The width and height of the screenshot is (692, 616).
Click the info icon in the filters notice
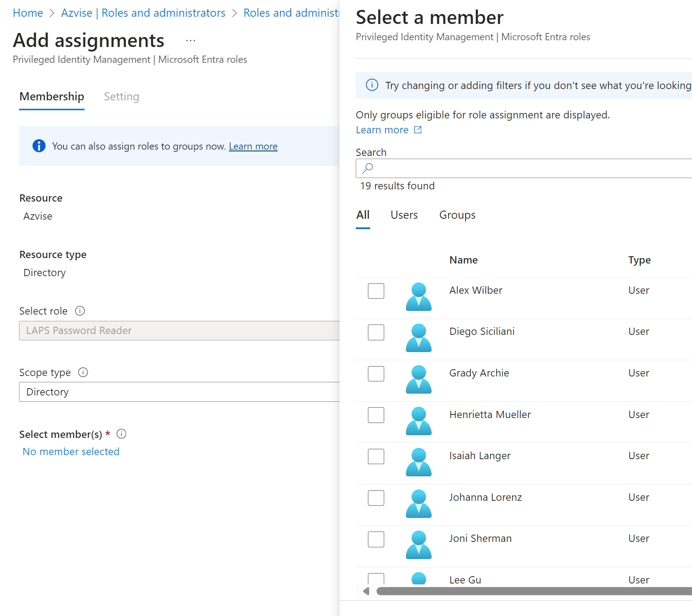click(372, 85)
